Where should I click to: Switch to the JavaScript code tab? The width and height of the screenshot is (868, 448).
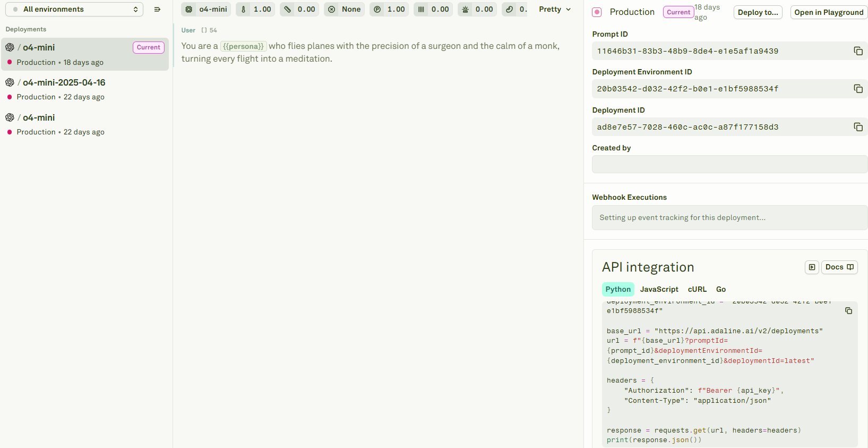coord(659,289)
